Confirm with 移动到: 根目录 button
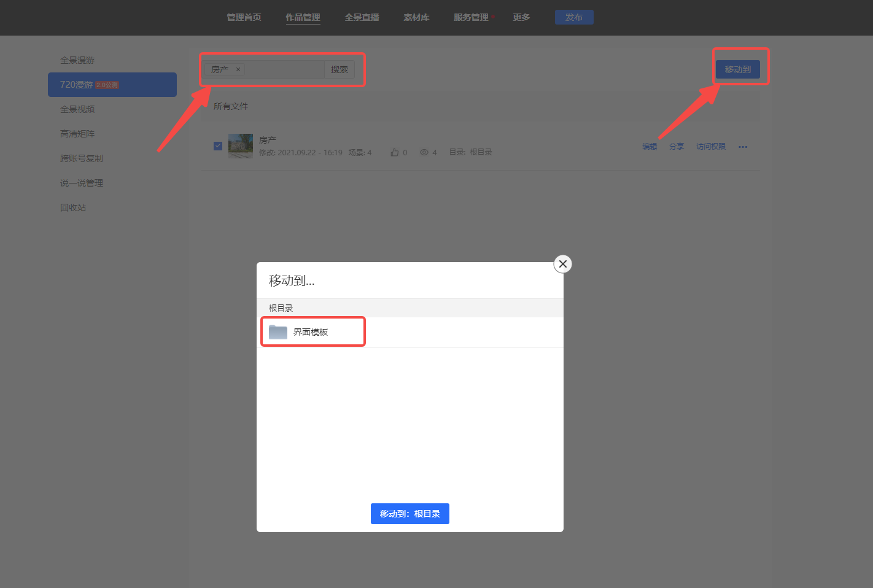 click(410, 514)
